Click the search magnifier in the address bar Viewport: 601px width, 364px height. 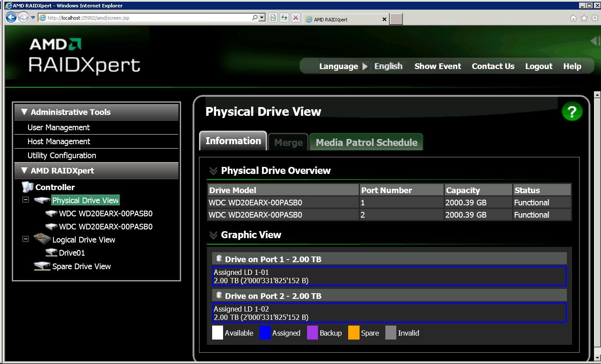click(255, 18)
